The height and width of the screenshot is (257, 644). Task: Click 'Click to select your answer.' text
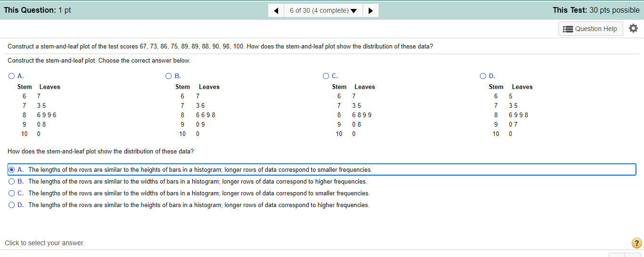(x=44, y=243)
